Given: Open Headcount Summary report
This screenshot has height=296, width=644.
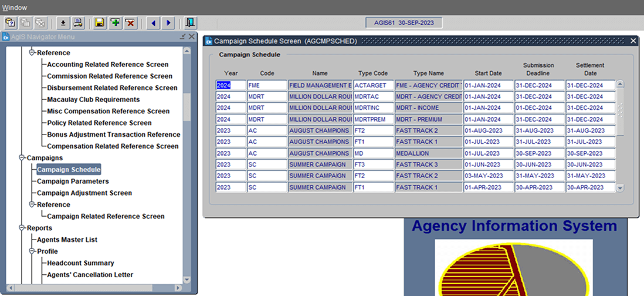Looking at the screenshot, I should [x=80, y=263].
